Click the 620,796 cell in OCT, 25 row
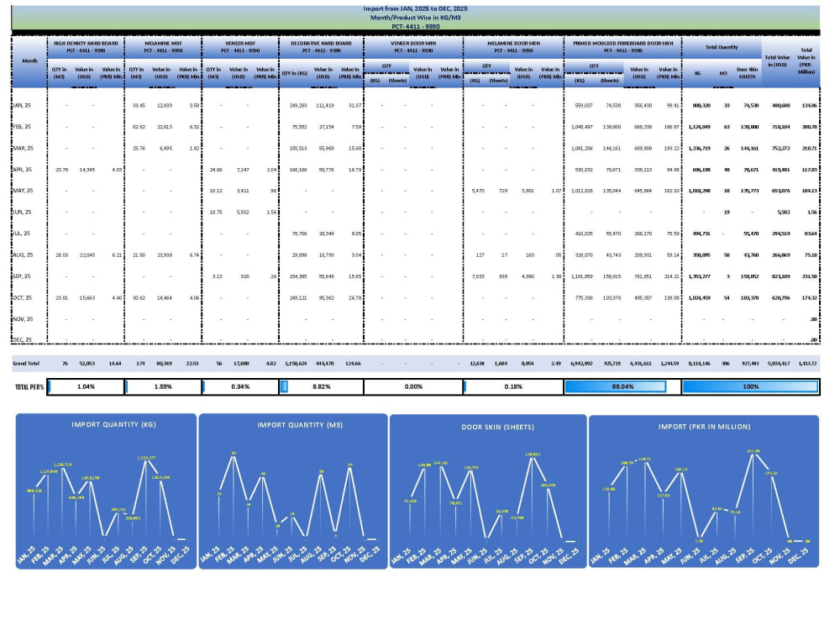Viewport: 840px width, 630px height. click(780, 298)
